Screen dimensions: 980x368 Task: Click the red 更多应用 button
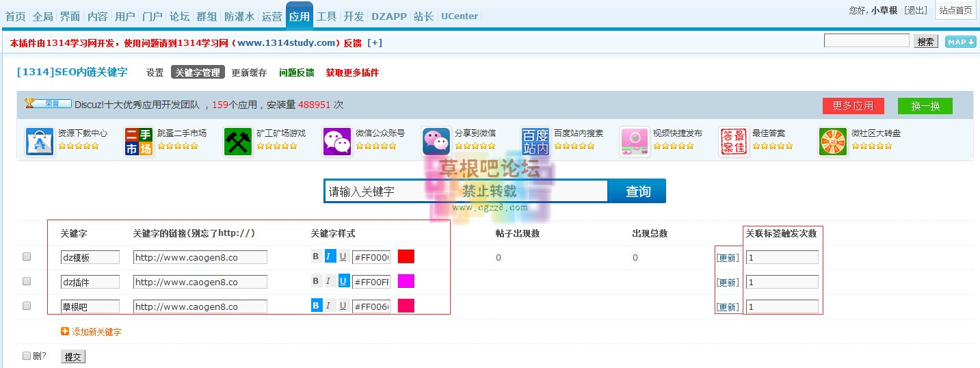tap(853, 106)
